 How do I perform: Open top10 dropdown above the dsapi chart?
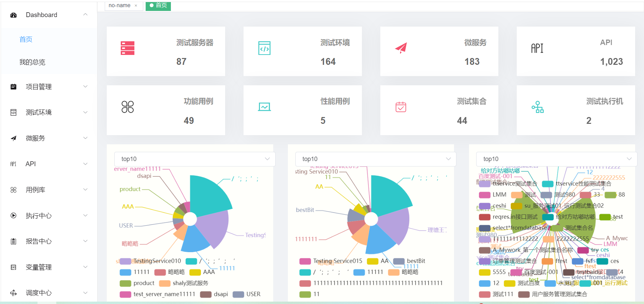click(x=195, y=159)
